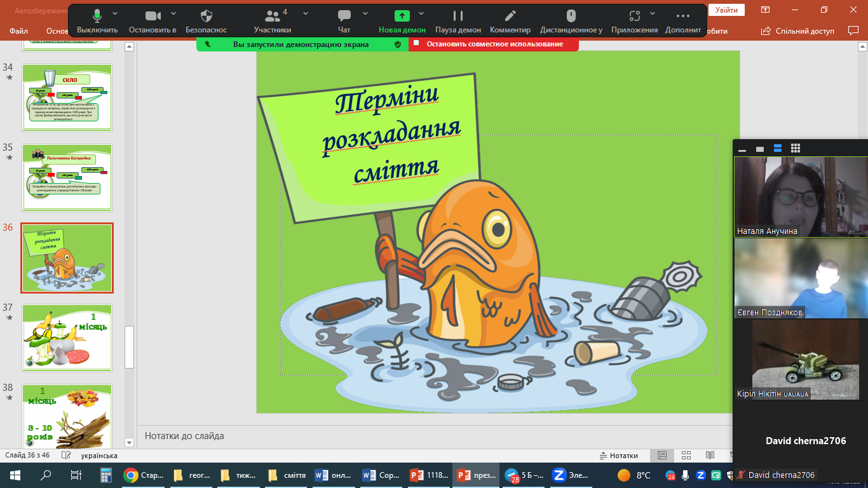Image resolution: width=868 pixels, height=488 pixels.
Task: Start Новая демонстрация green share button
Action: [402, 21]
